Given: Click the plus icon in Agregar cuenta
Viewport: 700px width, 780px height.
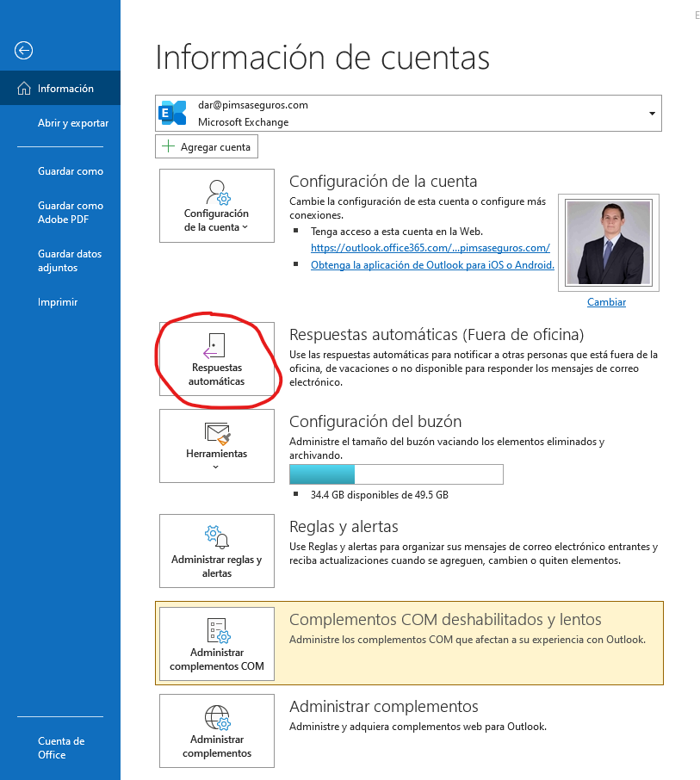Looking at the screenshot, I should (x=168, y=146).
